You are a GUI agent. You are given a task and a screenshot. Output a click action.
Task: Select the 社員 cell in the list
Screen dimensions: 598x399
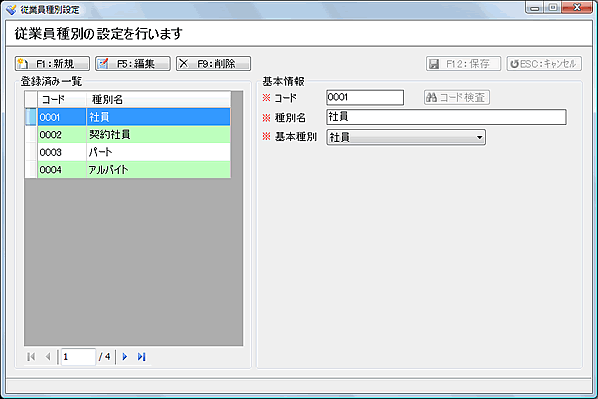[x=158, y=117]
